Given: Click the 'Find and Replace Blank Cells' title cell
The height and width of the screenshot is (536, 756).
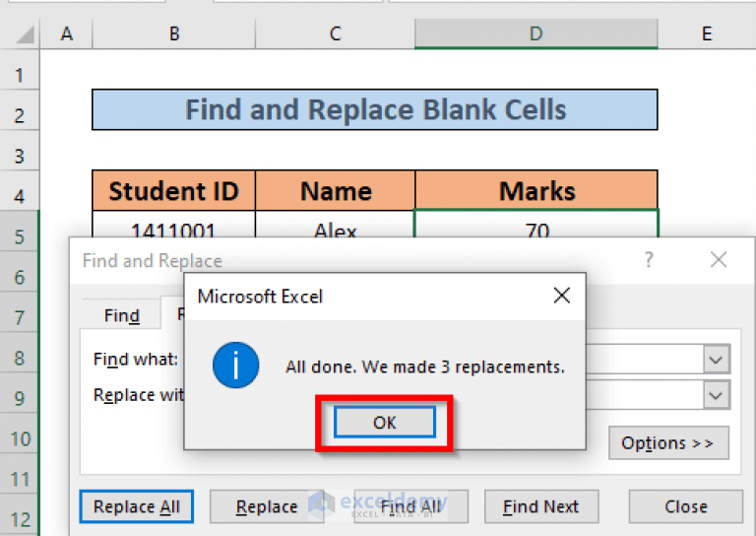Looking at the screenshot, I should point(375,109).
